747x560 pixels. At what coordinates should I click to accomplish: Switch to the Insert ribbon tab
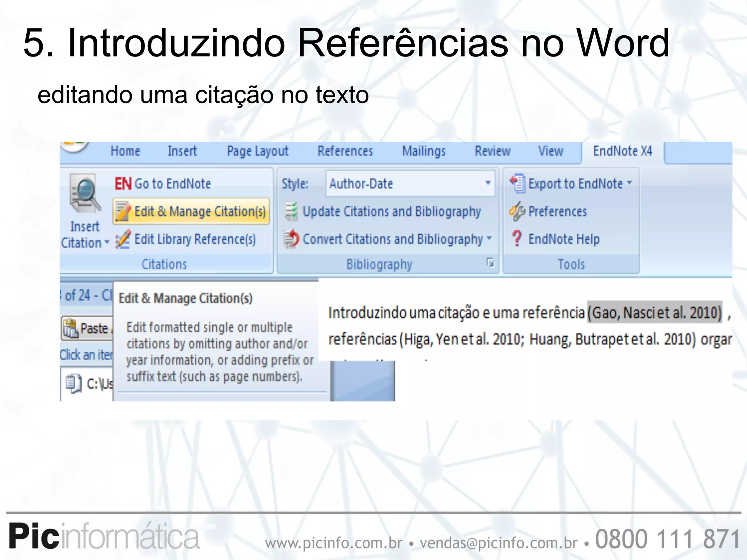click(x=182, y=151)
